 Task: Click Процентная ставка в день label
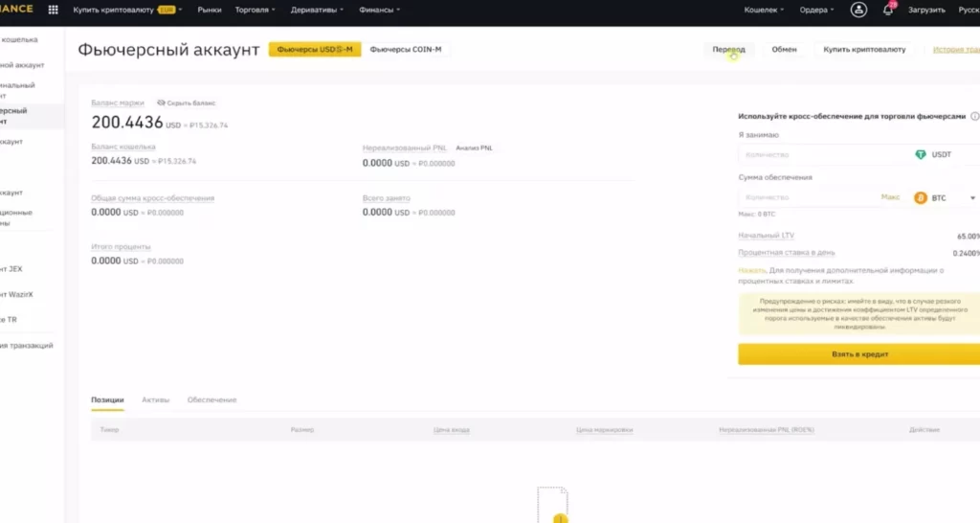(787, 252)
